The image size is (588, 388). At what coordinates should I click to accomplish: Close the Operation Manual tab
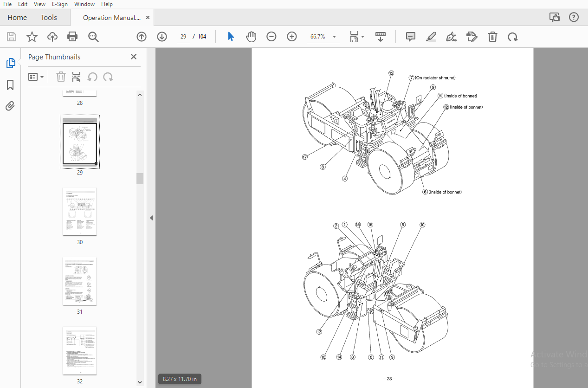pos(148,18)
